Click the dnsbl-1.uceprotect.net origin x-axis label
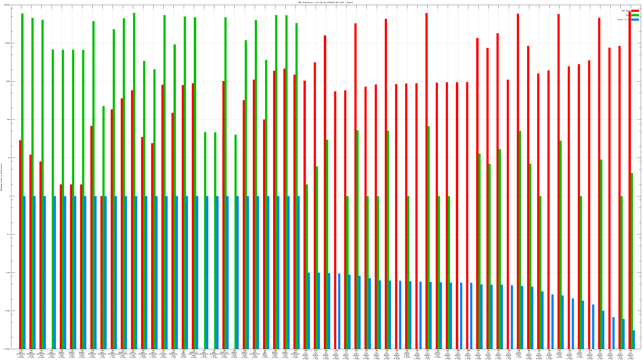This screenshot has height=362, width=644. point(123,354)
